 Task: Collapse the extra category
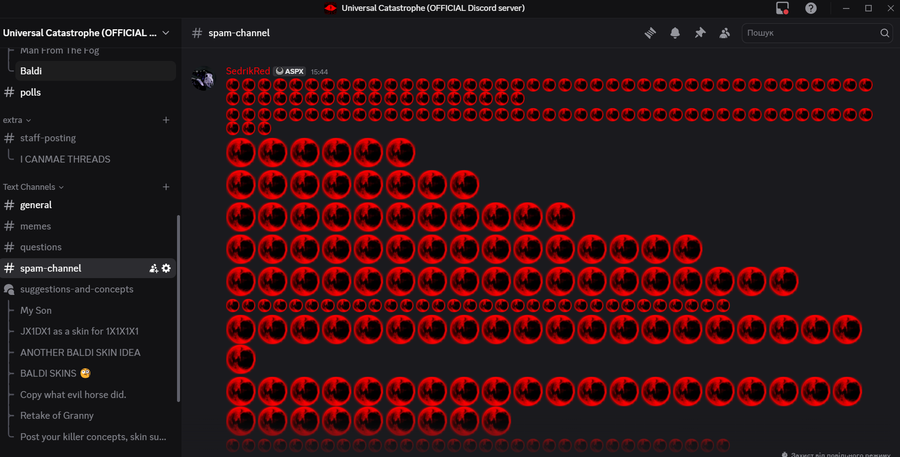coord(17,120)
